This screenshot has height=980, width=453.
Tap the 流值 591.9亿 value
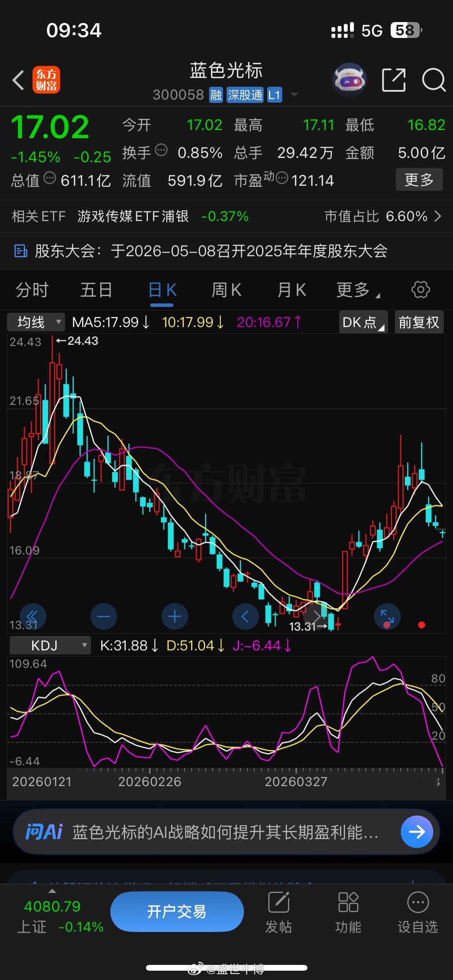click(195, 180)
